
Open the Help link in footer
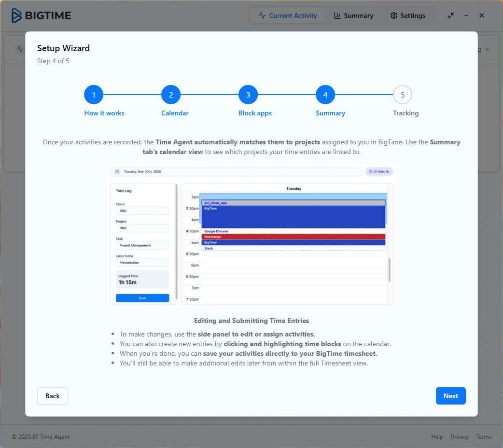(x=437, y=437)
